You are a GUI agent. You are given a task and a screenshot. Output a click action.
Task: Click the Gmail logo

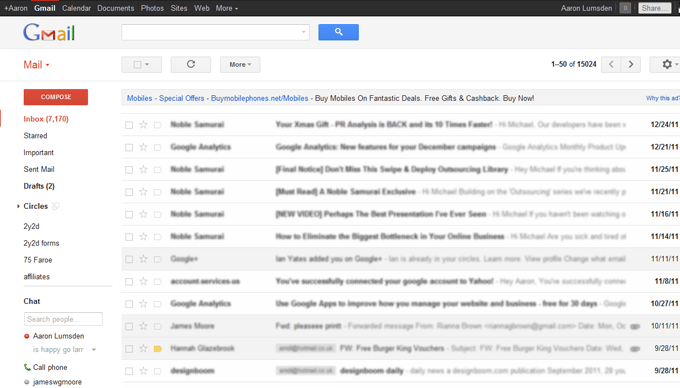(x=49, y=32)
